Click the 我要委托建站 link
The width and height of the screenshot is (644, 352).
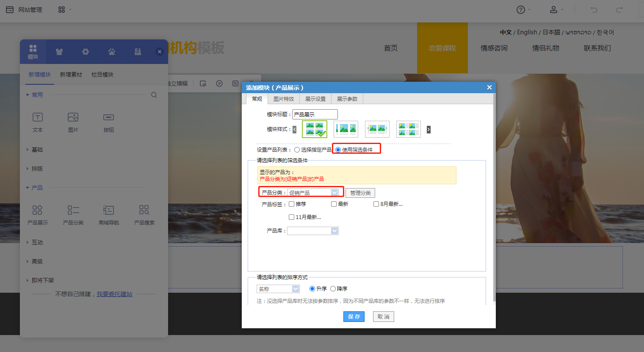(x=114, y=294)
